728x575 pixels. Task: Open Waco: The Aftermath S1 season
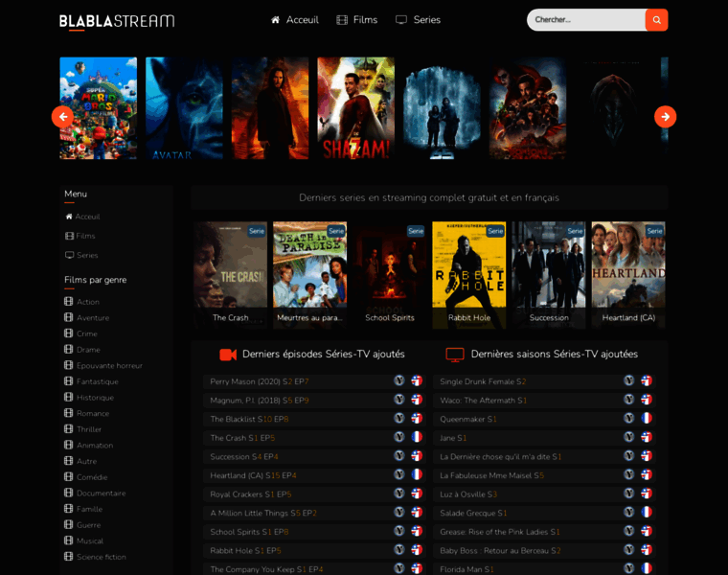[484, 400]
